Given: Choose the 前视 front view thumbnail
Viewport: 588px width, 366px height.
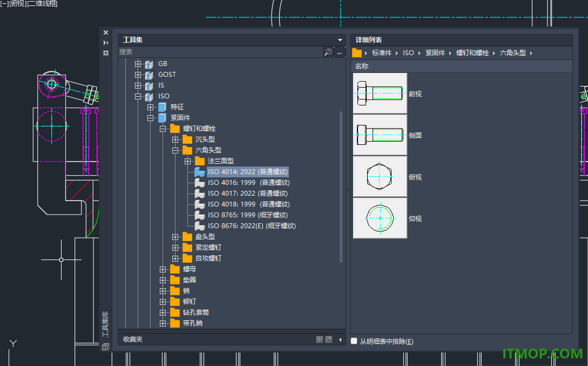Looking at the screenshot, I should pos(380,94).
